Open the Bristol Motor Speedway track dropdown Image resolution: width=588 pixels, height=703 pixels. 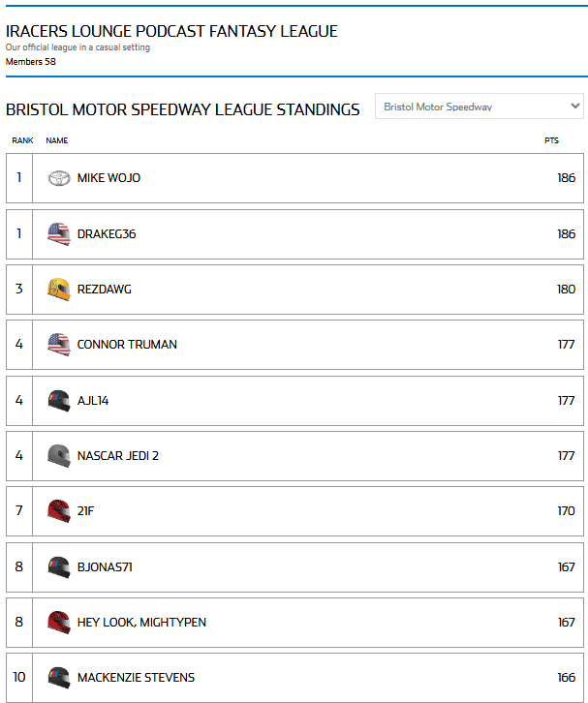click(x=480, y=107)
